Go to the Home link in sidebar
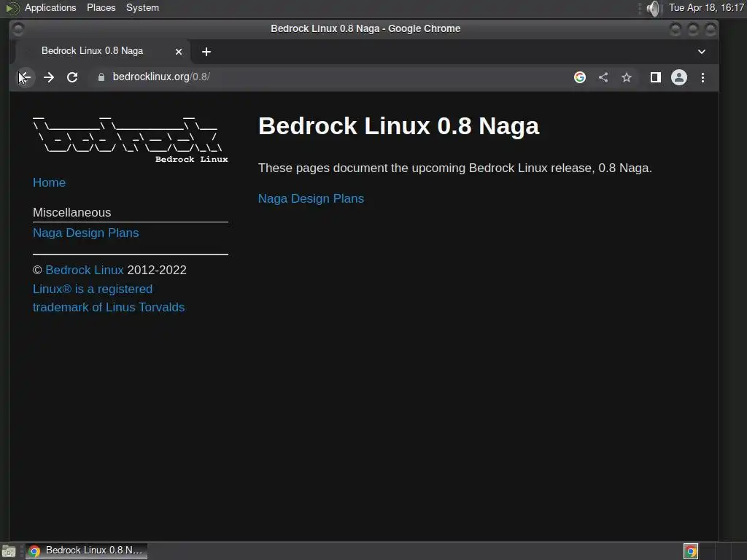This screenshot has width=747, height=560. point(49,182)
